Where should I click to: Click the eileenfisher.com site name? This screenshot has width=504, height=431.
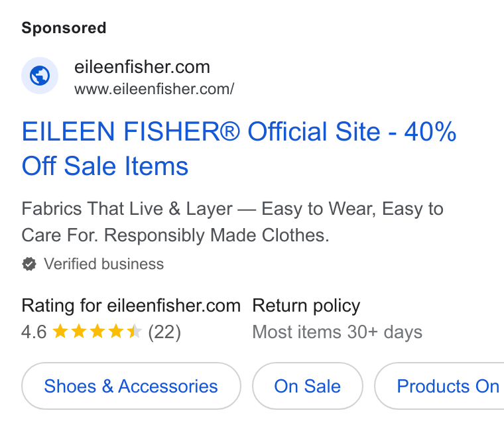point(142,67)
